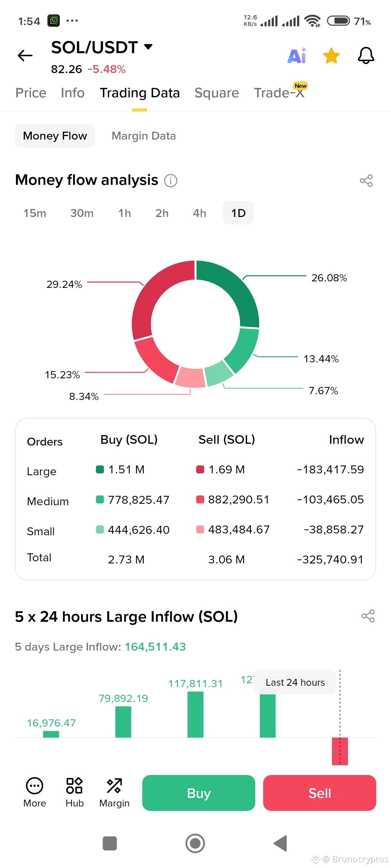Viewport: 391px width, 868px height.
Task: Expand the SOL/USDT pair dropdown
Action: coord(148,47)
